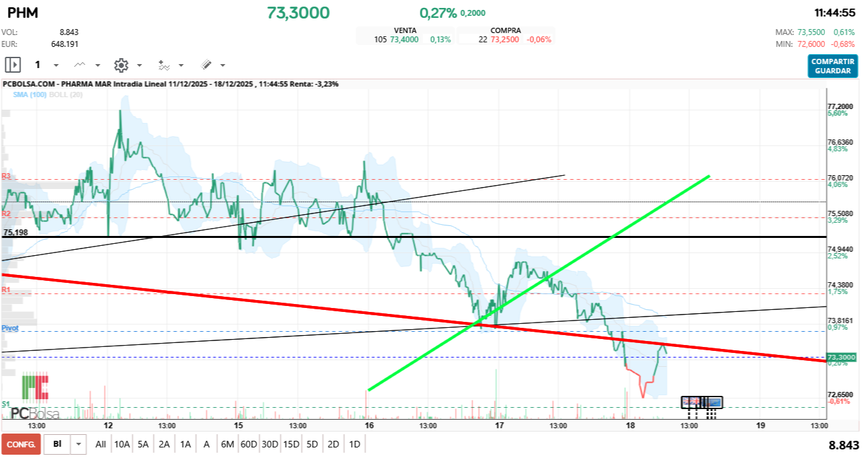Open the dropdown arrow beside BI
The image size is (868, 458).
pyautogui.click(x=79, y=444)
